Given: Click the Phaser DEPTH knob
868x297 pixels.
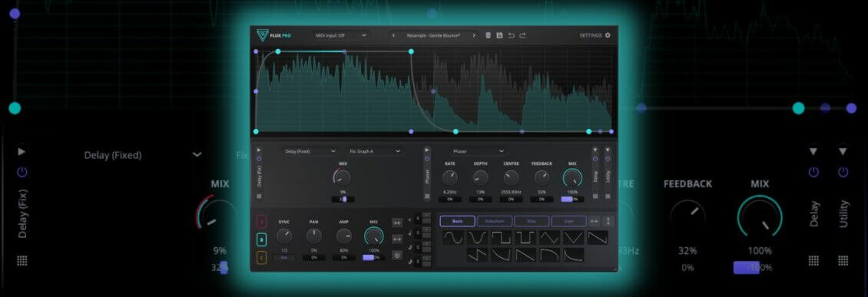Looking at the screenshot, I should (x=481, y=177).
